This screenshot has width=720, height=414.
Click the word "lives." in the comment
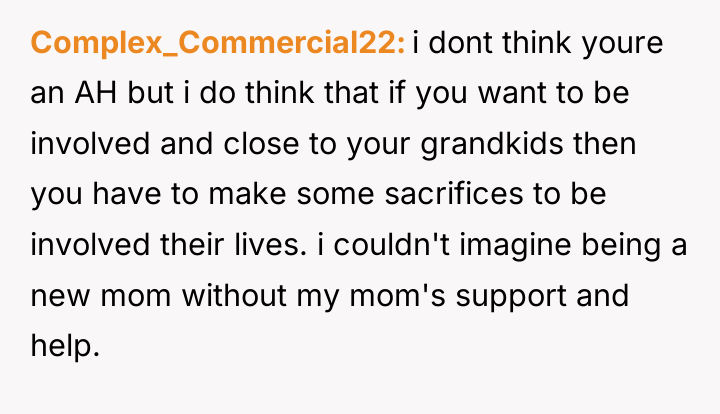(270, 244)
